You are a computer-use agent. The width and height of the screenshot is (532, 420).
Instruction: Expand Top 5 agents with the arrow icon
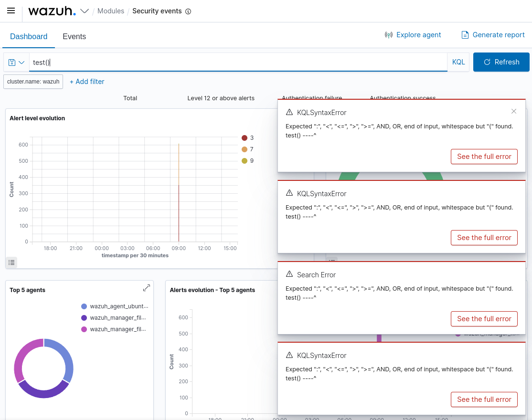(x=147, y=288)
